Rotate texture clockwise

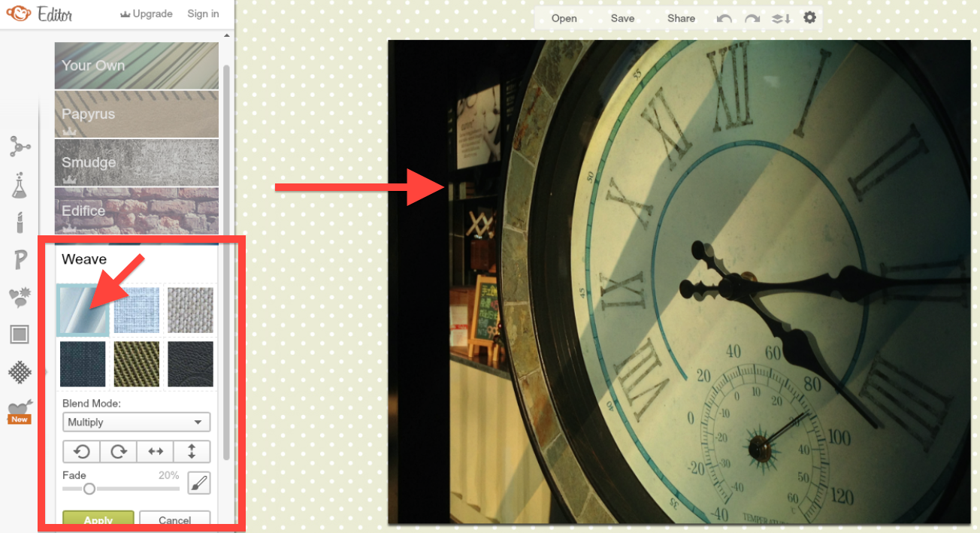pyautogui.click(x=118, y=452)
